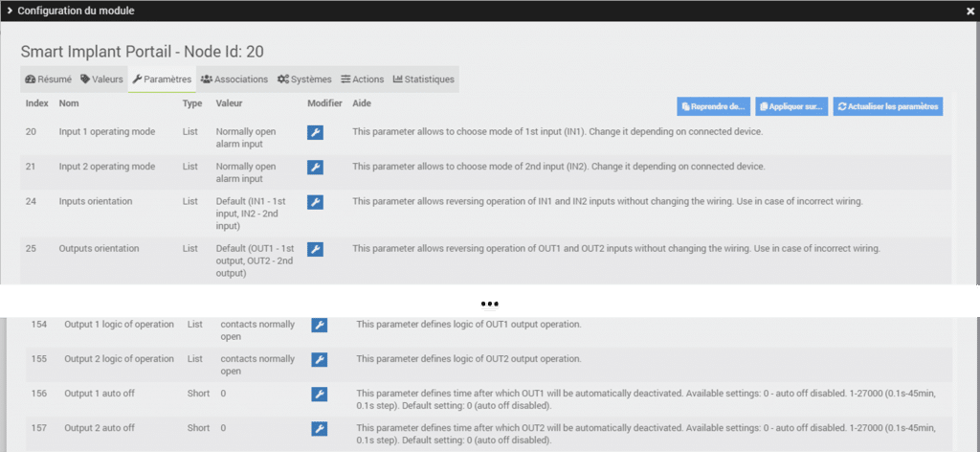Edit the Output 2 auto off value
This screenshot has height=452, width=980.
pyautogui.click(x=320, y=428)
